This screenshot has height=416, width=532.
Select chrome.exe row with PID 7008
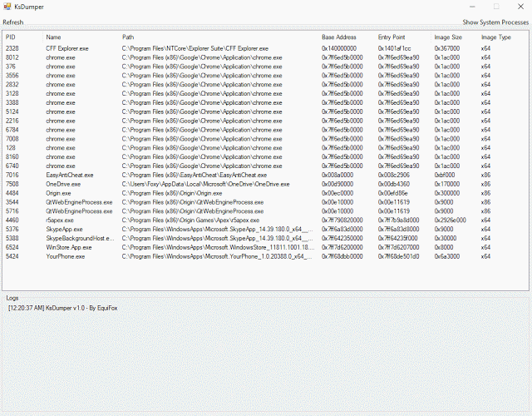pos(265,139)
